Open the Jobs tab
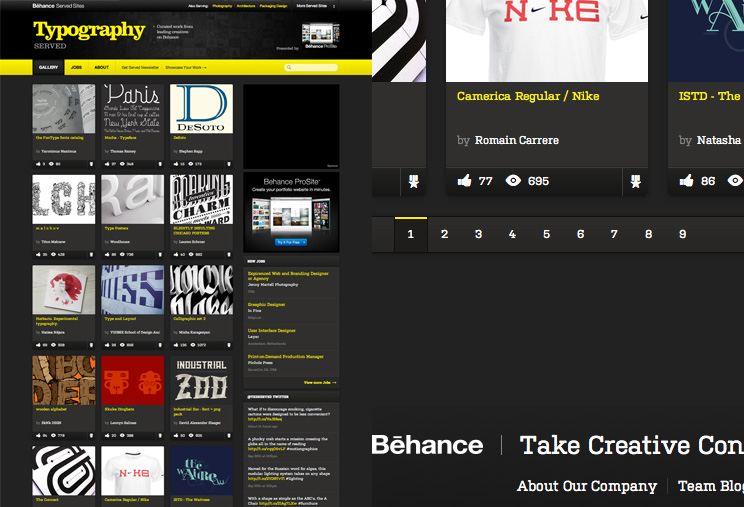The image size is (744, 507). click(76, 67)
